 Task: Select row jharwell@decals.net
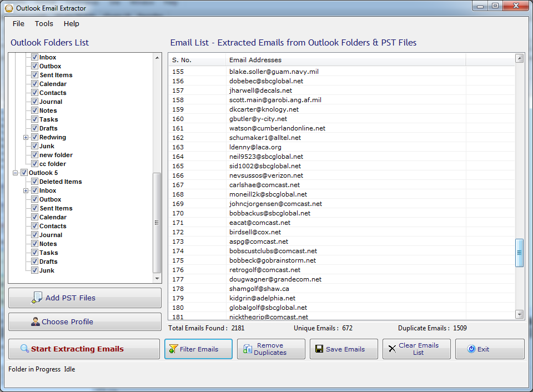341,91
